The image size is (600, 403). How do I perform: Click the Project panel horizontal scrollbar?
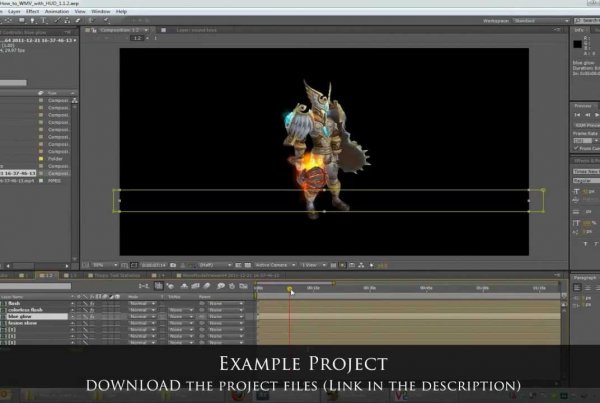[37, 266]
